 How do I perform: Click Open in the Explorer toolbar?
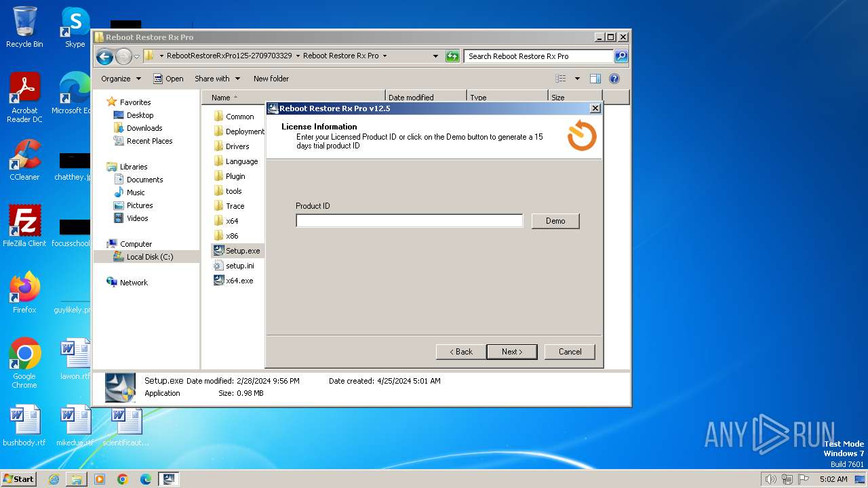(x=168, y=79)
